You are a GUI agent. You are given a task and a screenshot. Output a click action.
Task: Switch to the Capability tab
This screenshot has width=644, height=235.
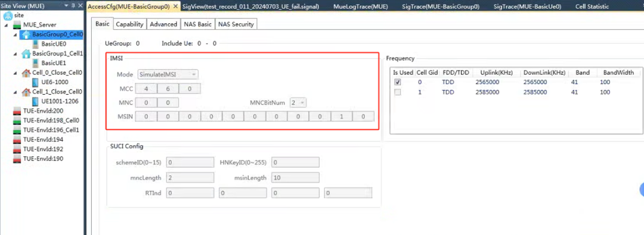click(130, 24)
